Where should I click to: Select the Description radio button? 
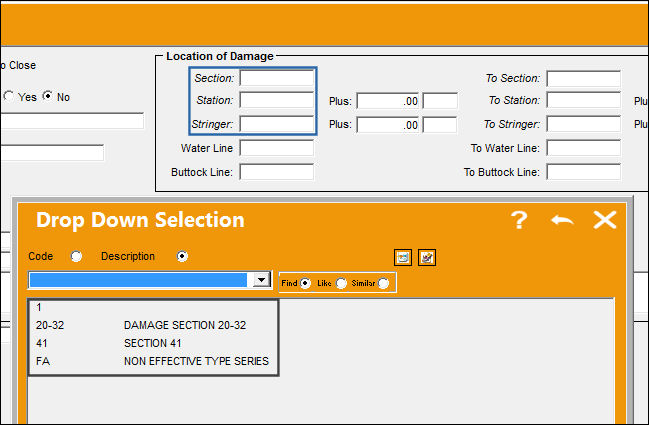click(182, 257)
